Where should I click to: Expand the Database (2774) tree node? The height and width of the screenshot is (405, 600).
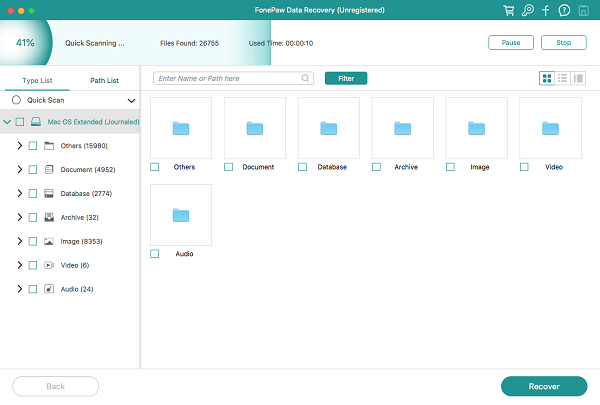(x=20, y=193)
